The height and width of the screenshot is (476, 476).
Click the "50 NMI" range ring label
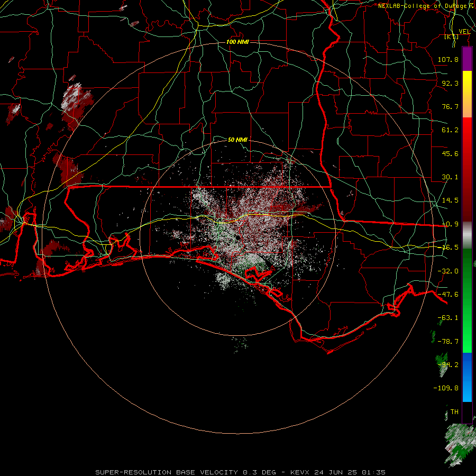tap(237, 140)
